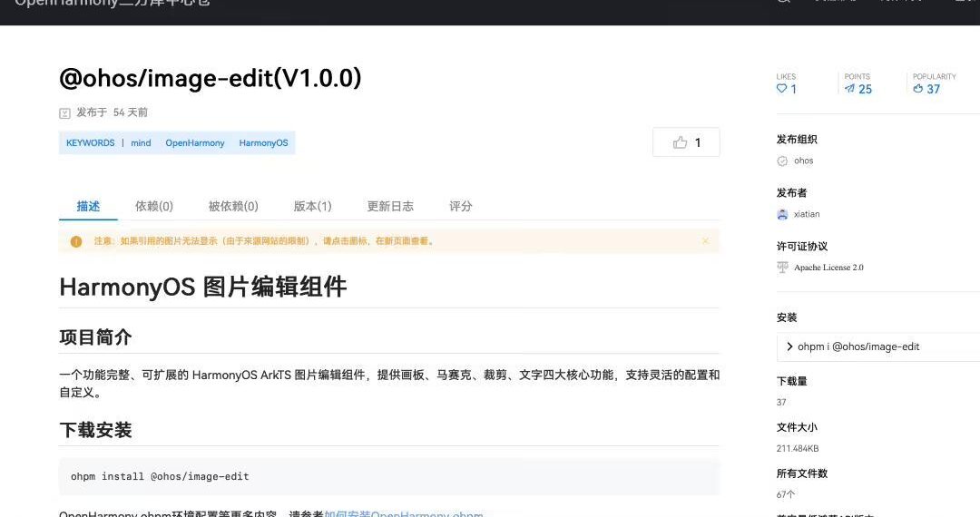
Task: Click the 211.484KB file size value
Action: [798, 448]
